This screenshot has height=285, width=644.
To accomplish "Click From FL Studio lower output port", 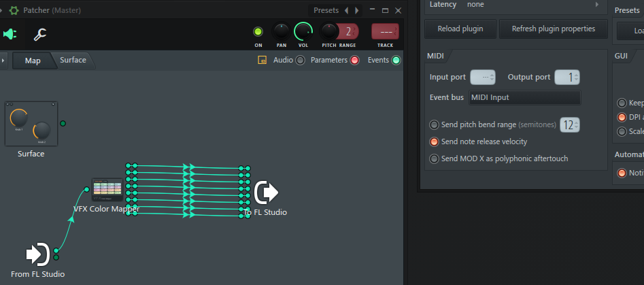I will pos(56,258).
